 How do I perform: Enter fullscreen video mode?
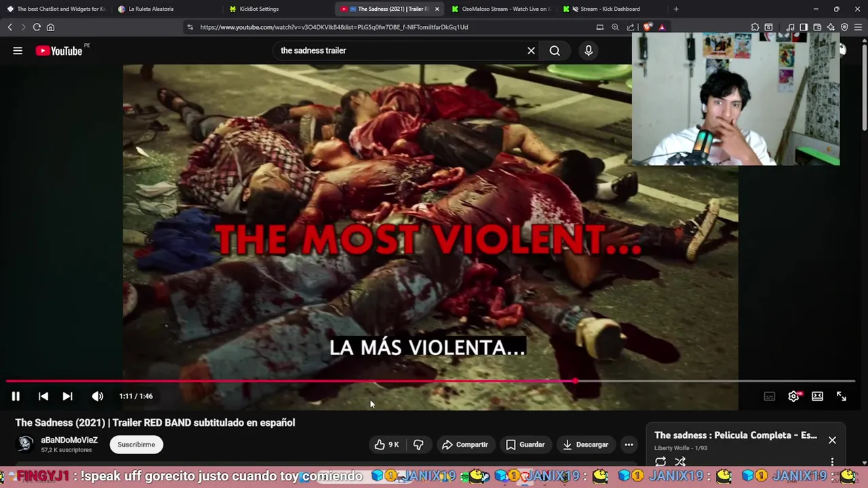(842, 396)
